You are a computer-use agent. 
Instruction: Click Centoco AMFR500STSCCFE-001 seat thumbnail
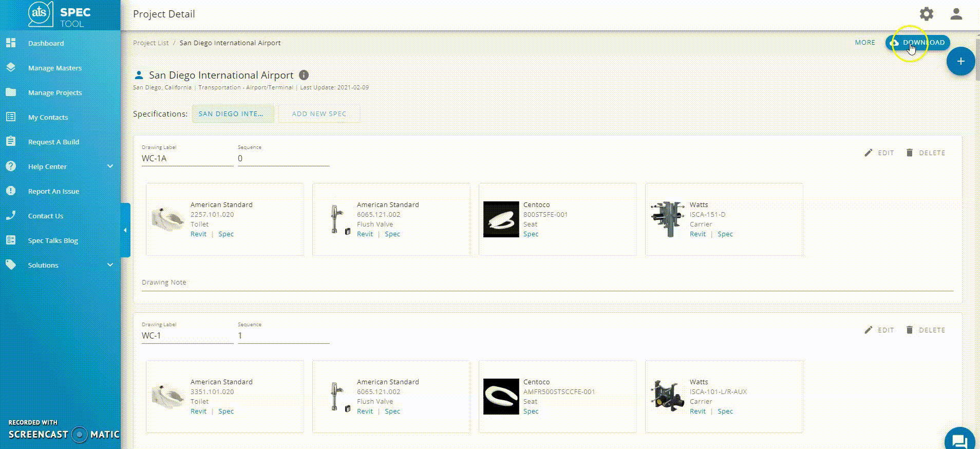tap(501, 397)
